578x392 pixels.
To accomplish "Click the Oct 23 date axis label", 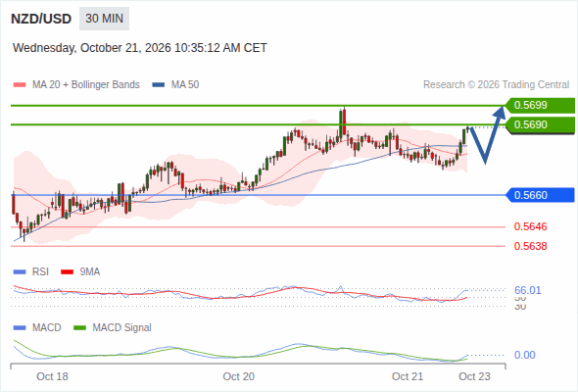I will pos(474,376).
